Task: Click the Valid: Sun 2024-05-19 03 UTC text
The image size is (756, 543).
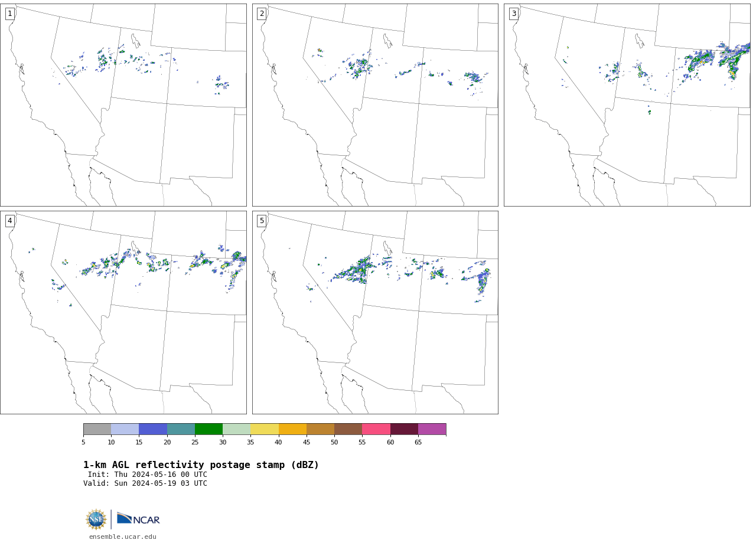Action: coord(145,483)
